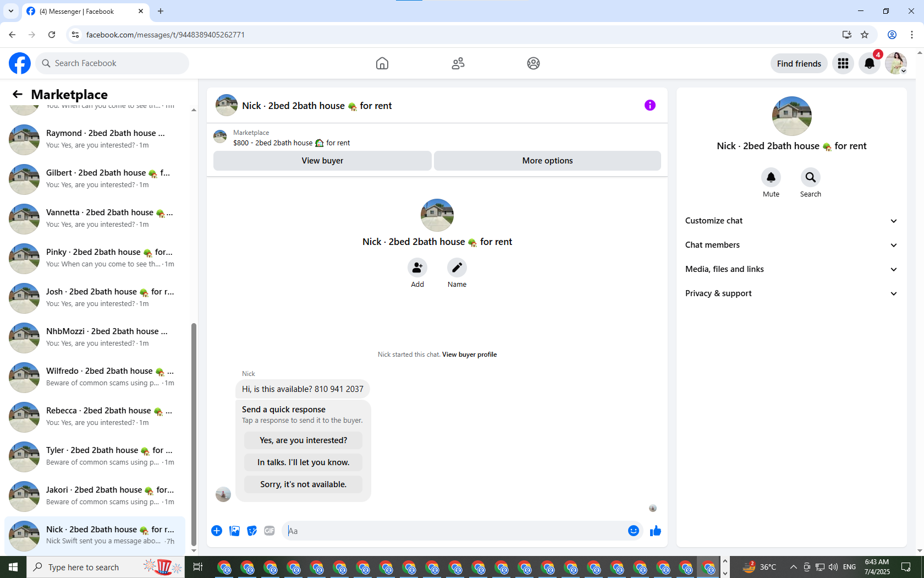Send quick reply "Yes, are you interested?"
The height and width of the screenshot is (578, 924).
[304, 440]
